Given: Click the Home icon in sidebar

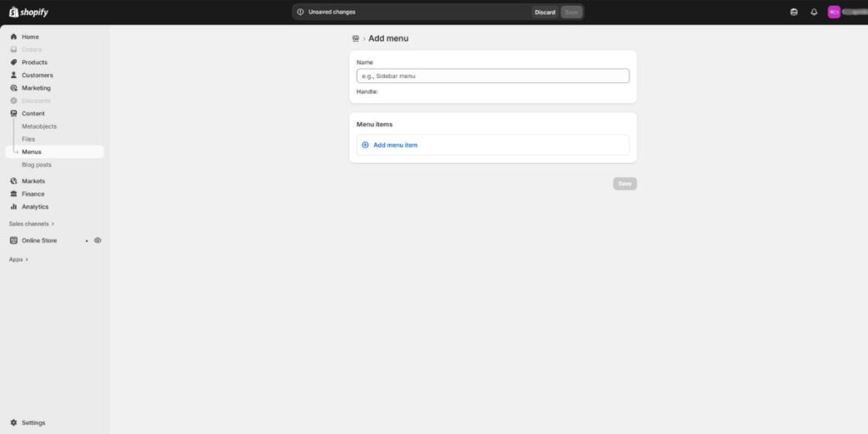Looking at the screenshot, I should (x=14, y=37).
